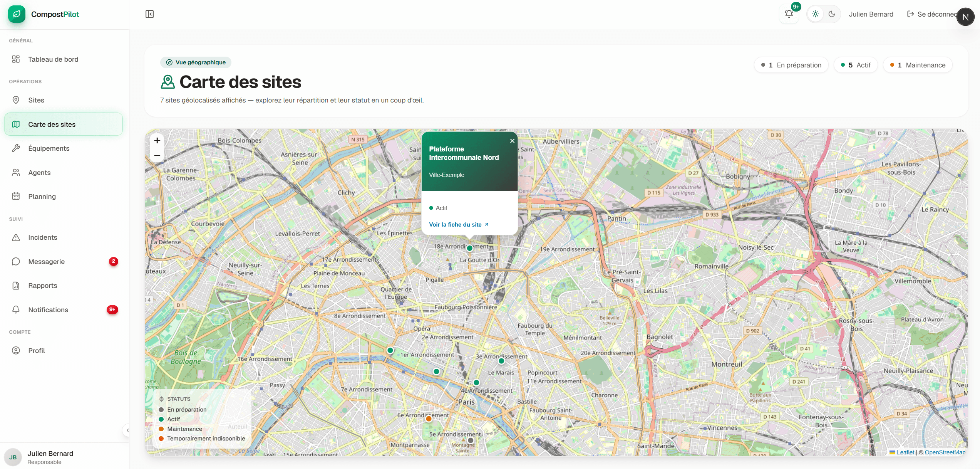The width and height of the screenshot is (980, 469).
Task: Click the JB avatar at sidebar bottom
Action: coord(13,457)
